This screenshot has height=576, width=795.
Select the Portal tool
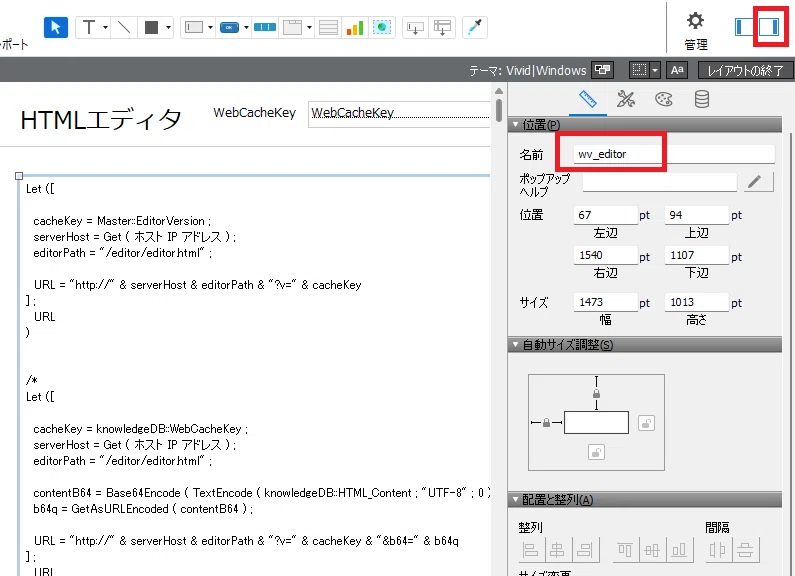click(328, 27)
